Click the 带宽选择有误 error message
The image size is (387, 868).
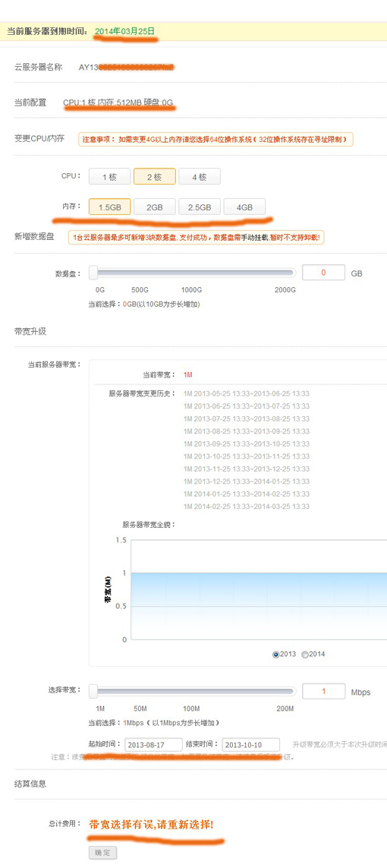pyautogui.click(x=151, y=824)
